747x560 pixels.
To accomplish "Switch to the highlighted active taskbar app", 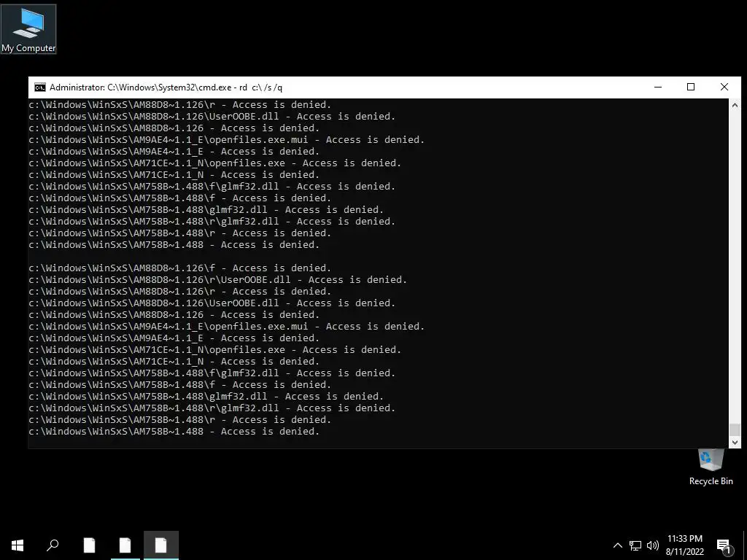I will point(161,545).
